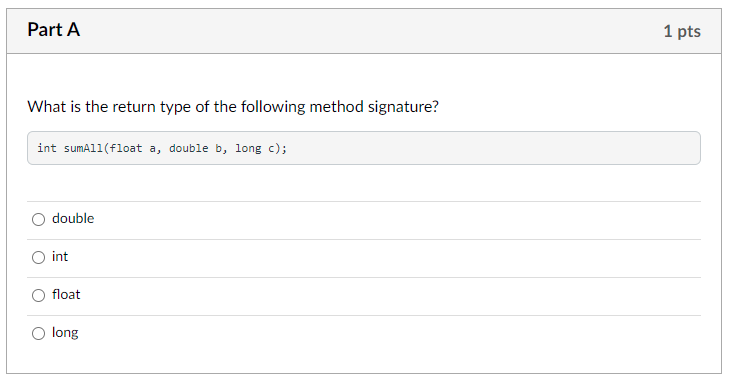Click the Part A heading
This screenshot has height=384, width=729.
pos(53,30)
